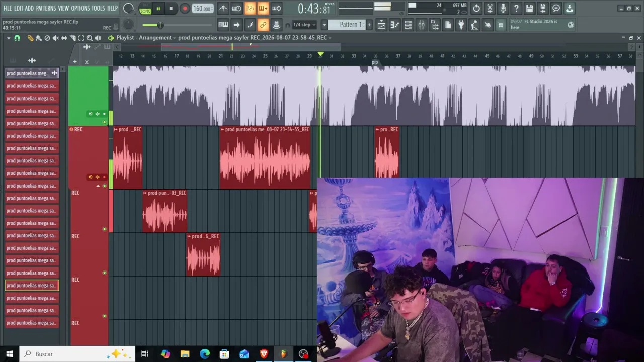Viewport: 644px width, 362px height.
Task: Open the Playlist options dropdown arrow
Action: (9, 38)
